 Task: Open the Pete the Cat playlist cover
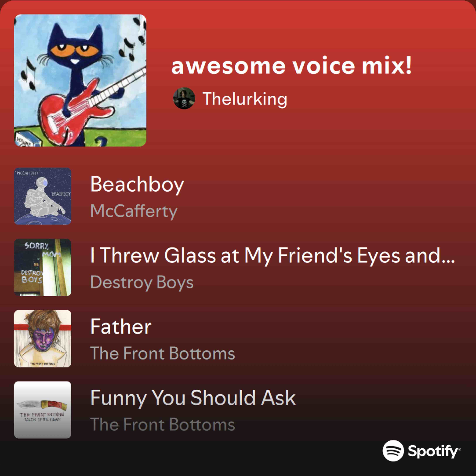click(80, 80)
